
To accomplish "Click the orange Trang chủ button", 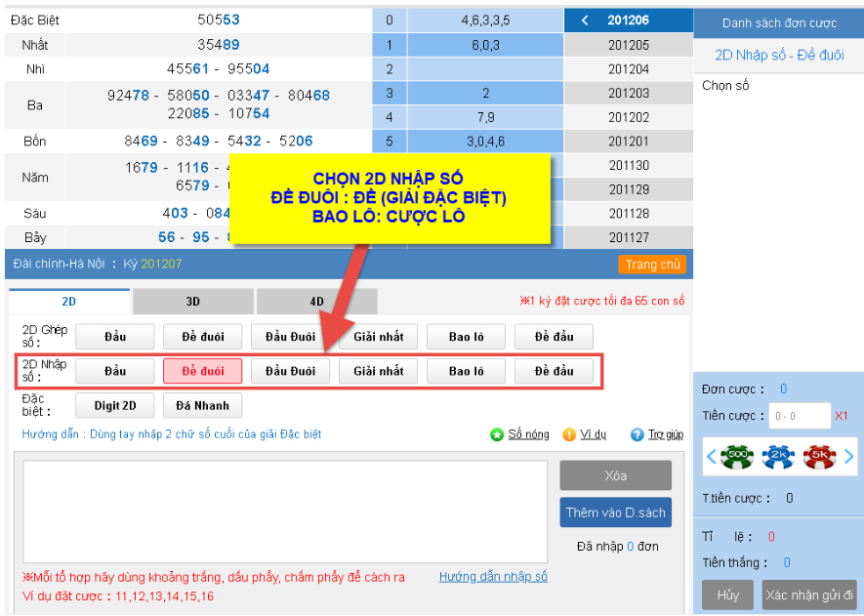I will [x=651, y=265].
